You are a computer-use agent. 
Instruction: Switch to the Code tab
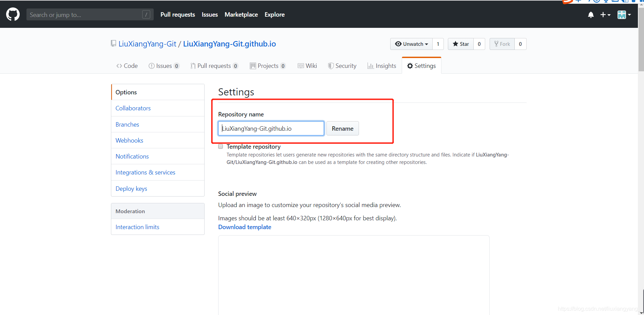pos(127,66)
